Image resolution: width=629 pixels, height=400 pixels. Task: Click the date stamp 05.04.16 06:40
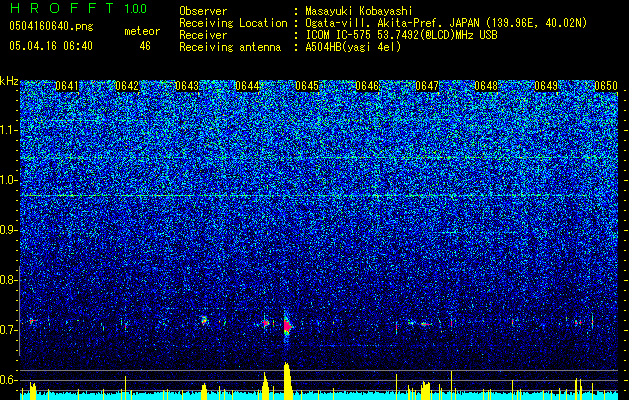(51, 46)
